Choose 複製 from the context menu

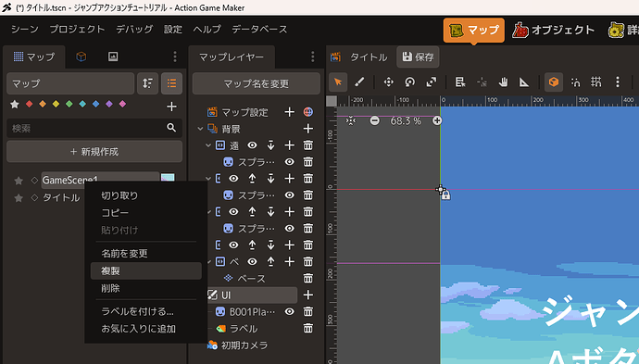tap(146, 271)
